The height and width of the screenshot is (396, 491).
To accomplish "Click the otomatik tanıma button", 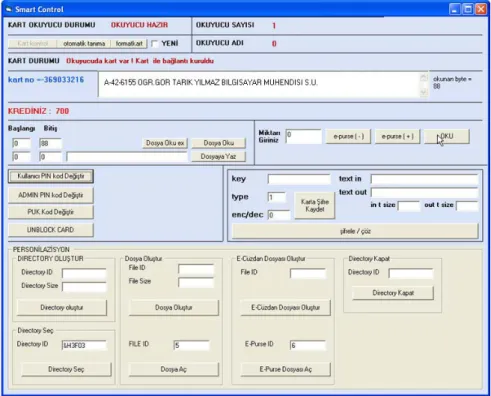I will [84, 44].
